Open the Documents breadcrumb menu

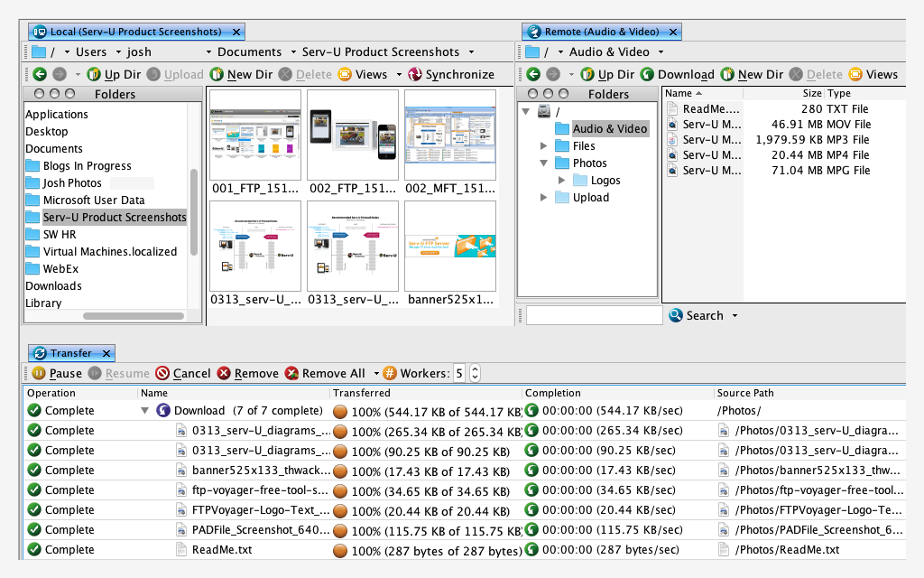pos(250,51)
